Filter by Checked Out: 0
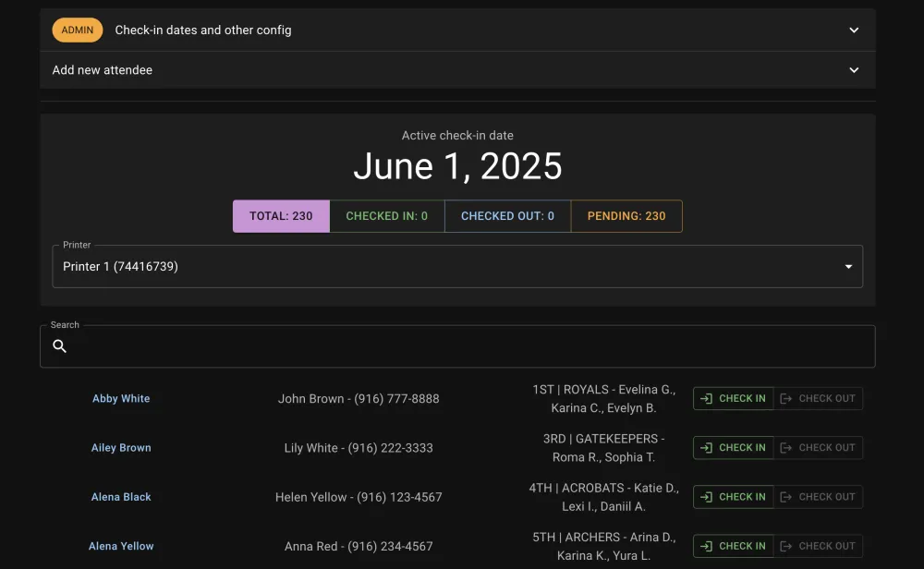The width and height of the screenshot is (924, 569). 507,216
